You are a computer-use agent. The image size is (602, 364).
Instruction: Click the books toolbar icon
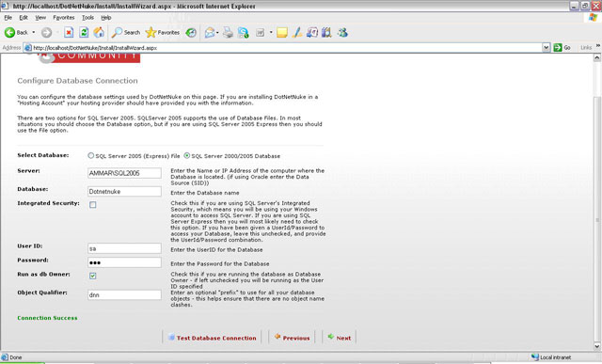click(x=326, y=33)
